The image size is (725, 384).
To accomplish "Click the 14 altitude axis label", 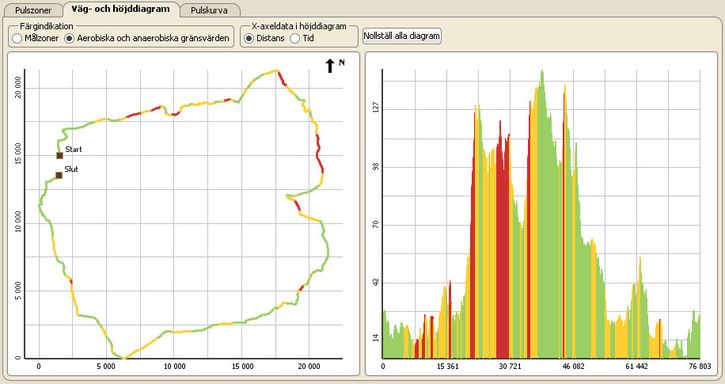I will point(375,338).
